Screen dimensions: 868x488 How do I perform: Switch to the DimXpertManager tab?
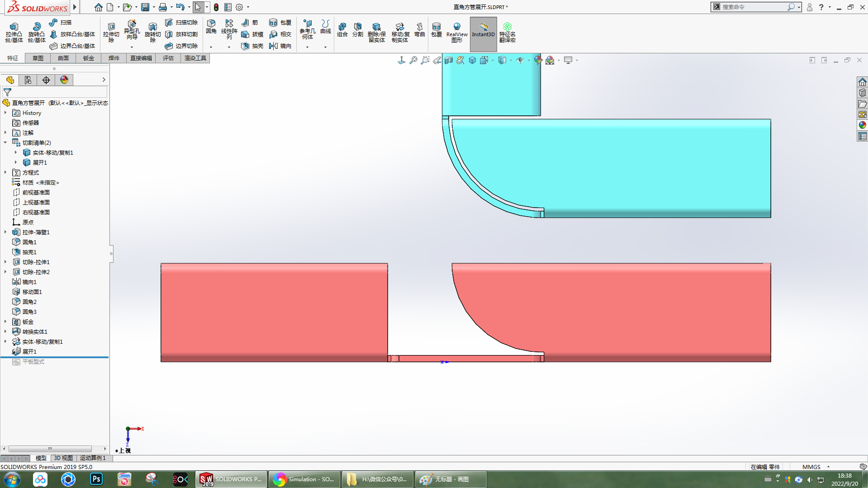tap(46, 80)
